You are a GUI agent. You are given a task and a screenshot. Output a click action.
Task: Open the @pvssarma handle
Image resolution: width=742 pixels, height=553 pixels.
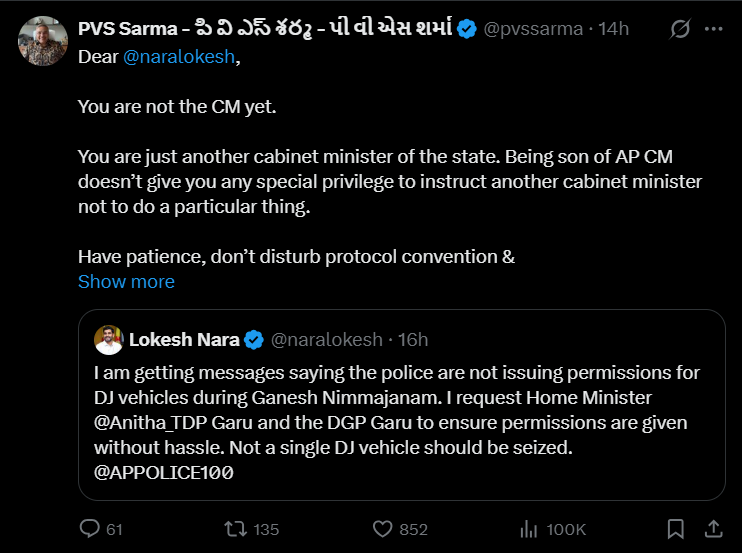point(533,29)
